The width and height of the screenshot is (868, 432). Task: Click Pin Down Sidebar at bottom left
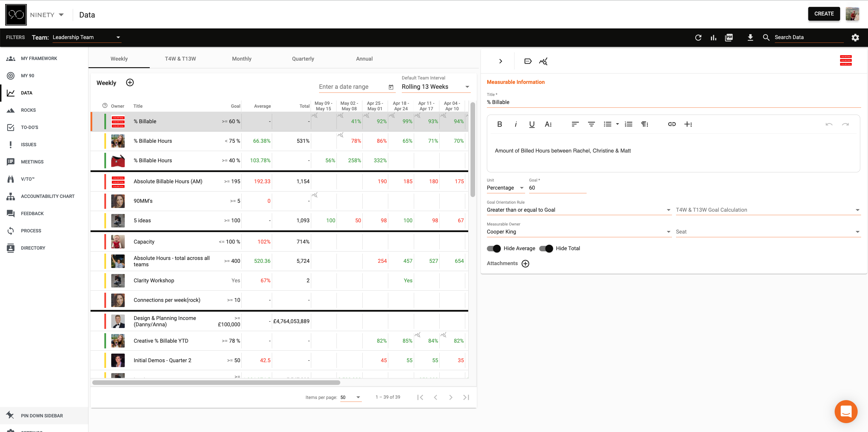(x=42, y=416)
